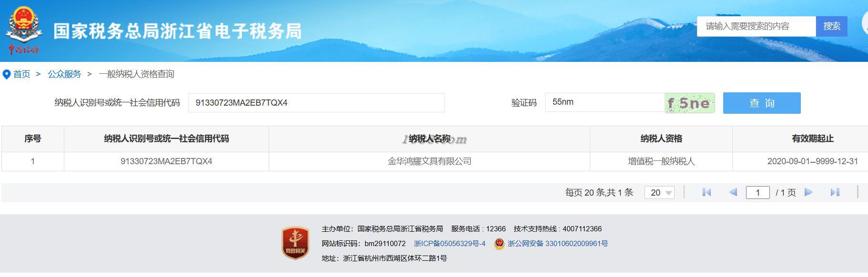
Task: Focus the page number input box
Action: (x=757, y=192)
